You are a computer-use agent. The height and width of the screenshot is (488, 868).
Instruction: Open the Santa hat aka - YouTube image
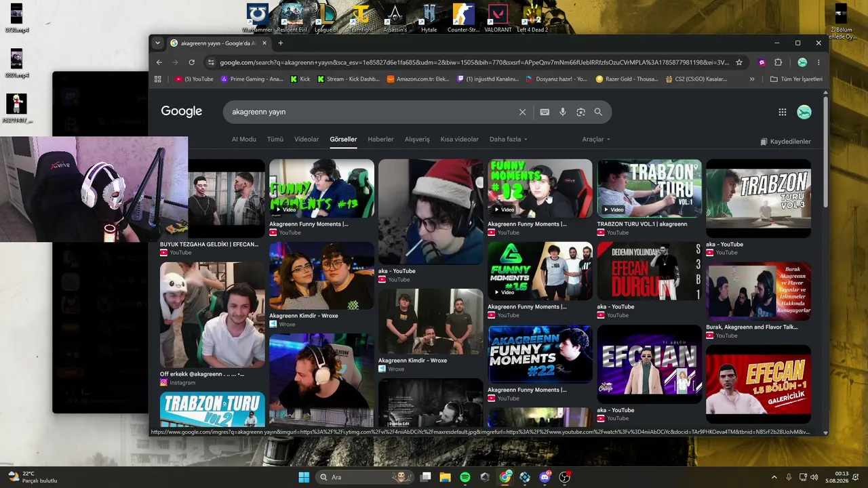[431, 211]
